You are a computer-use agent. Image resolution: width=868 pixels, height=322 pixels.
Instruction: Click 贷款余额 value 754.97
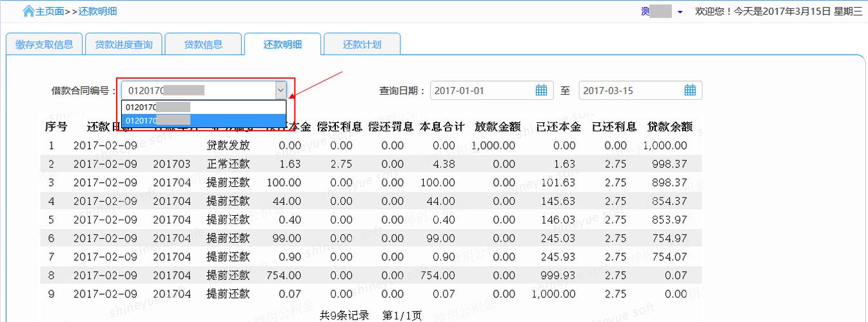(668, 238)
